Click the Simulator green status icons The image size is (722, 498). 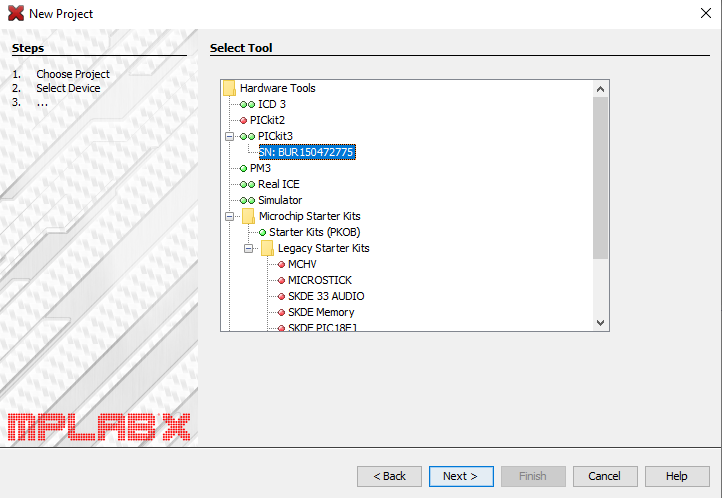(x=247, y=200)
